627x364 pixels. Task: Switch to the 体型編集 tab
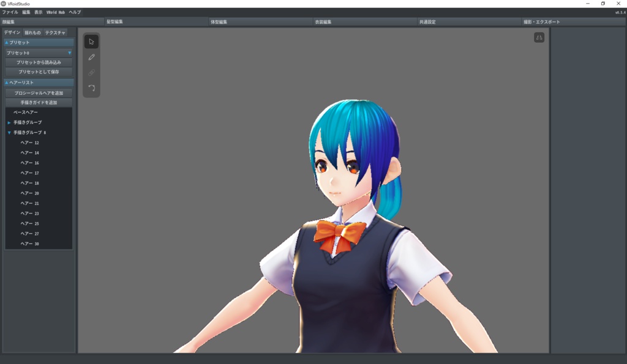coord(261,22)
